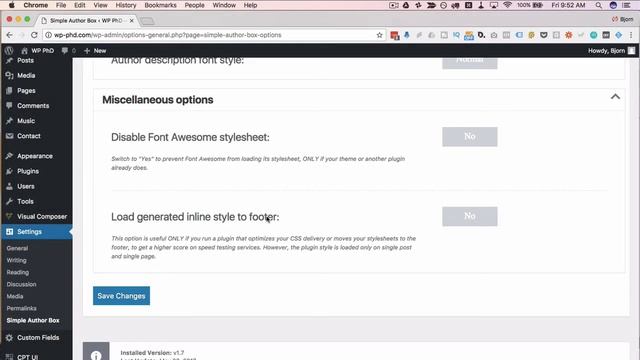Open comments bubble in admin bar
This screenshot has height=360, width=640.
pos(68,51)
